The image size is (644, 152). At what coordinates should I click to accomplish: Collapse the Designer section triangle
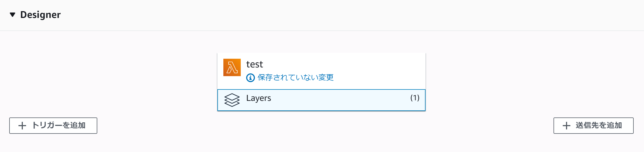tap(12, 15)
